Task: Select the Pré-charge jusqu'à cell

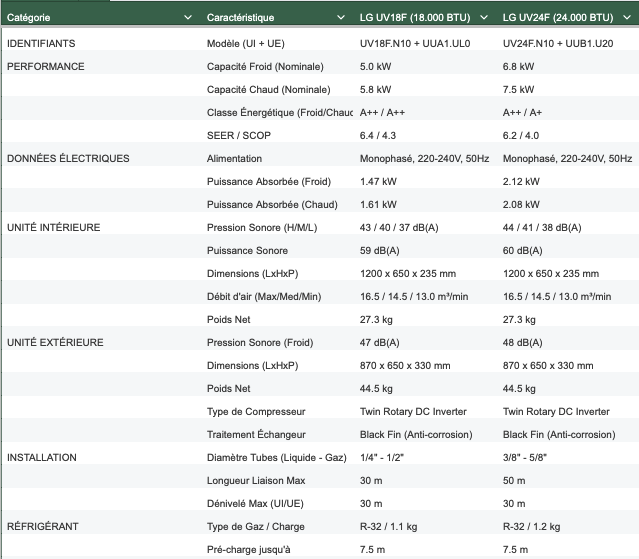Action: tap(249, 550)
